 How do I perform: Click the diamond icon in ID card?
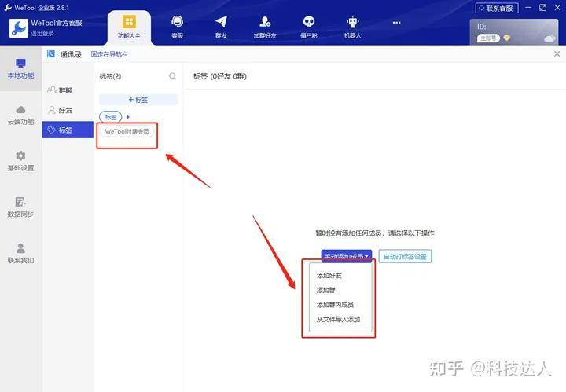pos(507,38)
